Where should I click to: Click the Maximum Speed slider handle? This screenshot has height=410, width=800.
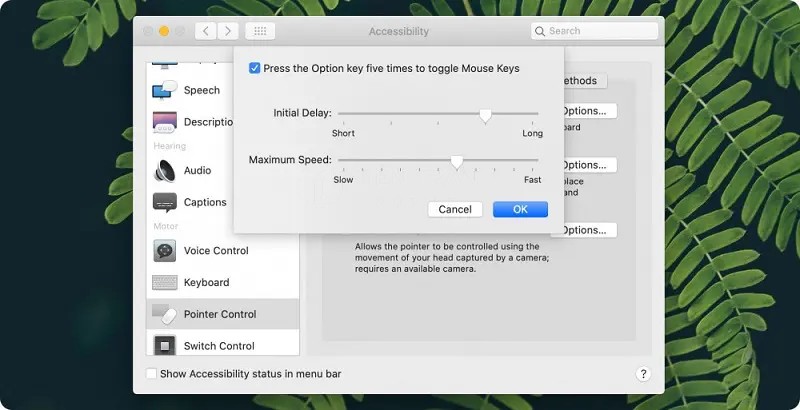[457, 161]
